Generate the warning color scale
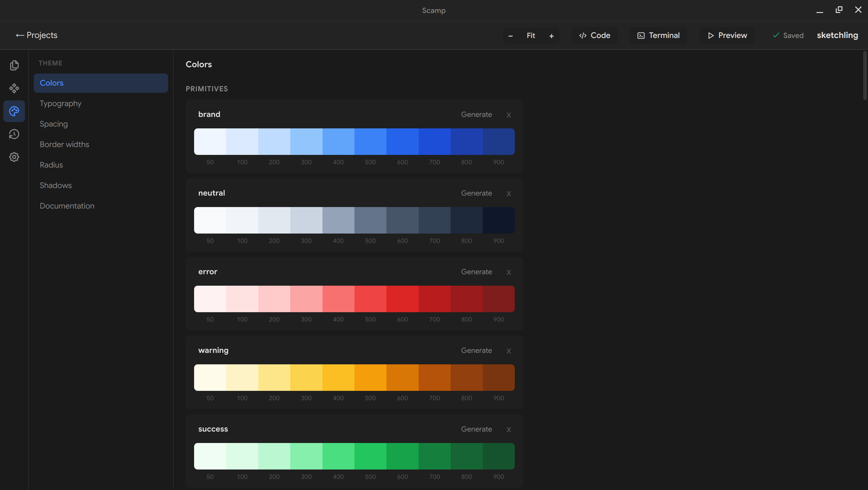Image resolution: width=868 pixels, height=490 pixels. (x=476, y=350)
